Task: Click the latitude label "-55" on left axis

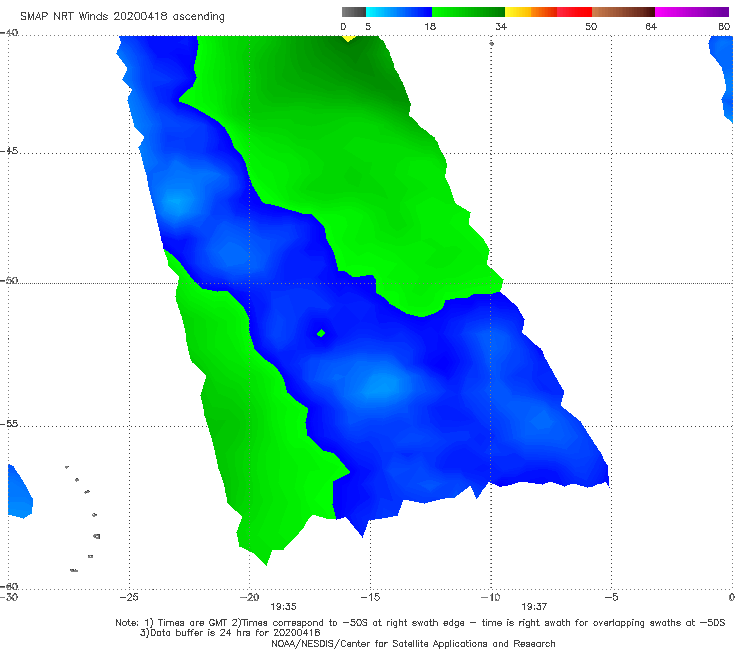Action: tap(9, 424)
